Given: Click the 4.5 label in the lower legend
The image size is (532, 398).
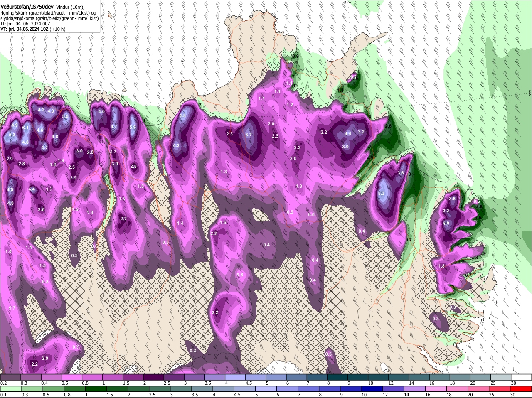Looking at the screenshot, I should 237,395.
